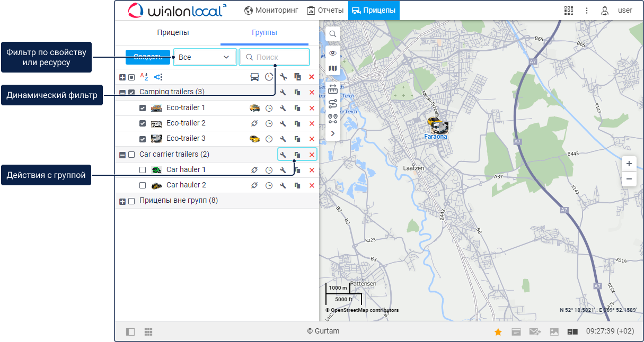Image resolution: width=644 pixels, height=342 pixels.
Task: Open the nearest units tool
Action: [x=333, y=119]
